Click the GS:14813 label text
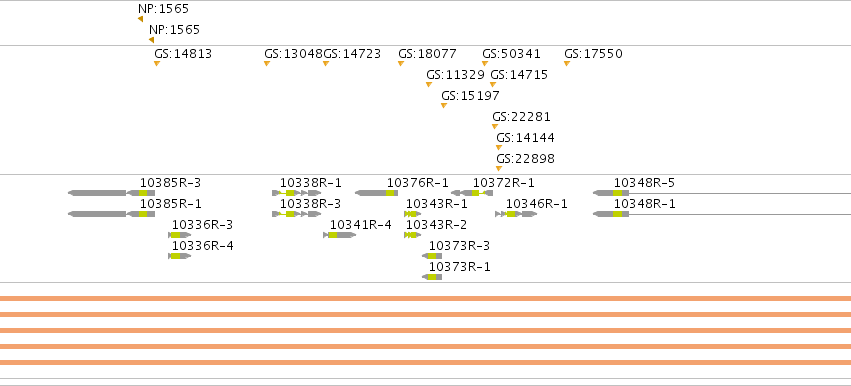 click(183, 54)
